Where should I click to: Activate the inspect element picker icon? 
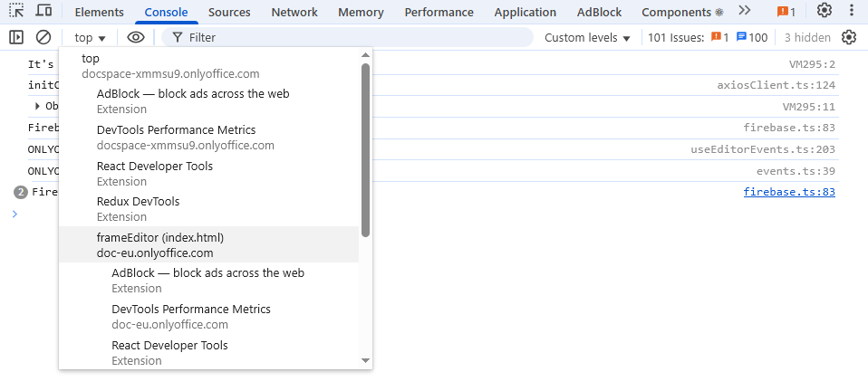tap(16, 11)
